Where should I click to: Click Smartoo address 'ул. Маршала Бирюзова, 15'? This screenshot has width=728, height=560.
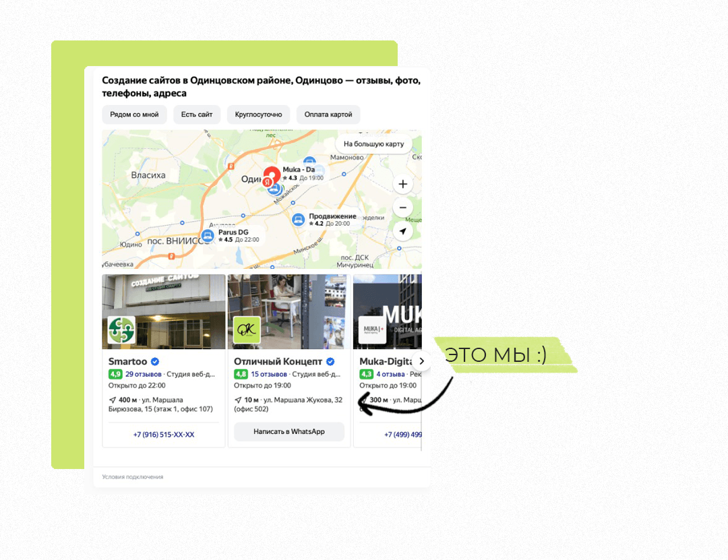(x=160, y=404)
